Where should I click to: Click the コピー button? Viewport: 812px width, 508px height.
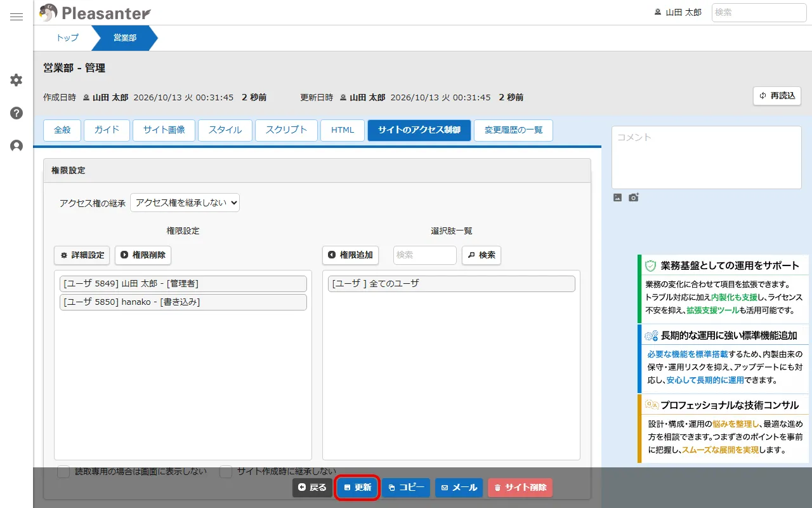(406, 488)
